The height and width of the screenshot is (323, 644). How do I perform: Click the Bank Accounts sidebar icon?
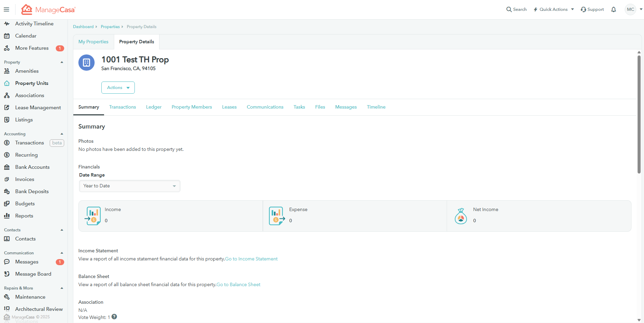[x=7, y=167]
